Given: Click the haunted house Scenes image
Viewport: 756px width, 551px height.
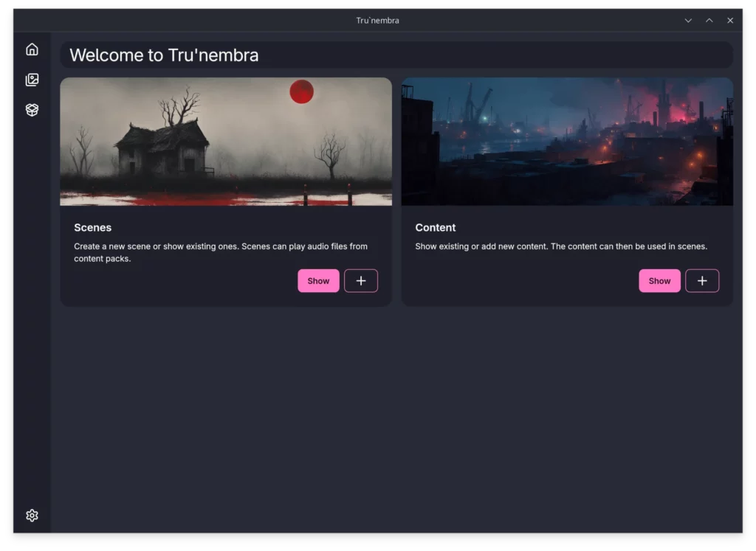Looking at the screenshot, I should [x=226, y=142].
